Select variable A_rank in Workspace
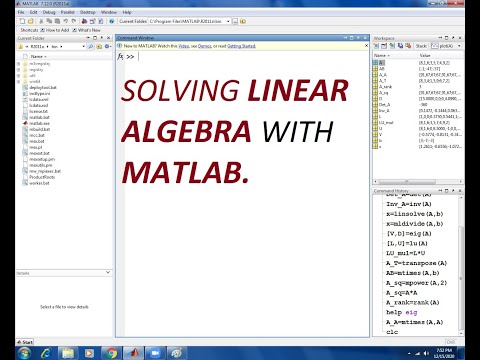 tap(385, 87)
